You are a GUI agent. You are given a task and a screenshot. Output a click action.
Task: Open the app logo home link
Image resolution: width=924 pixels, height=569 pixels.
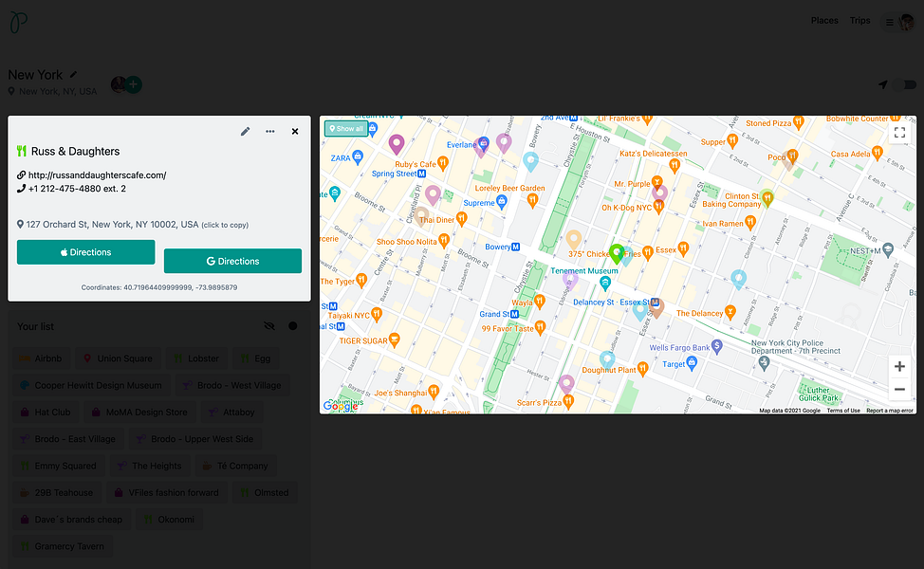[x=18, y=23]
